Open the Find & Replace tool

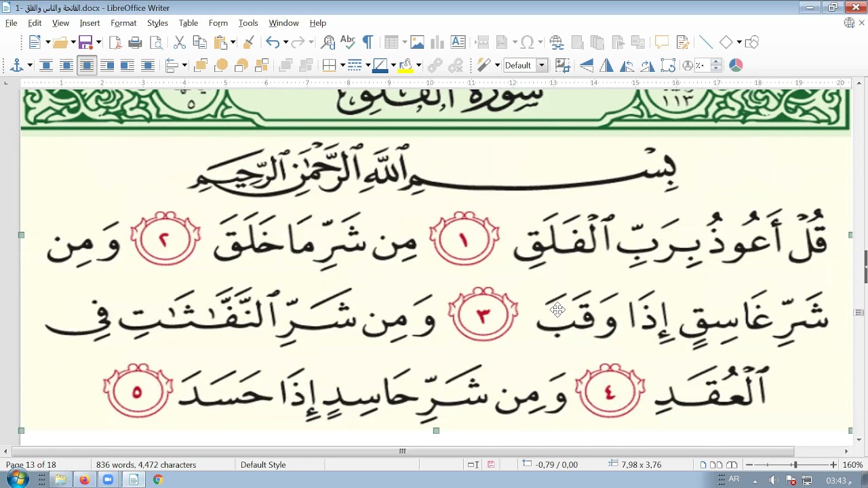[328, 43]
